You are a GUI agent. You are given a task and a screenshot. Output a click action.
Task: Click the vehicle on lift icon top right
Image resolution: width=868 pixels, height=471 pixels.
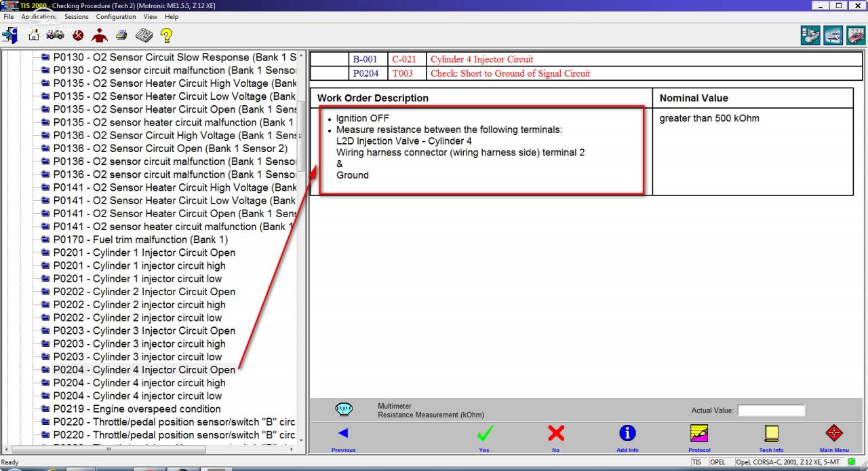[833, 35]
